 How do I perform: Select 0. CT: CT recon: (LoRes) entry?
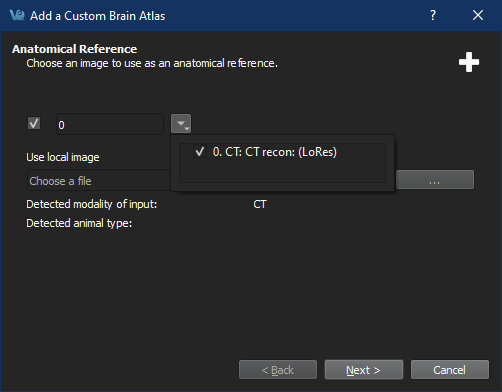(274, 152)
